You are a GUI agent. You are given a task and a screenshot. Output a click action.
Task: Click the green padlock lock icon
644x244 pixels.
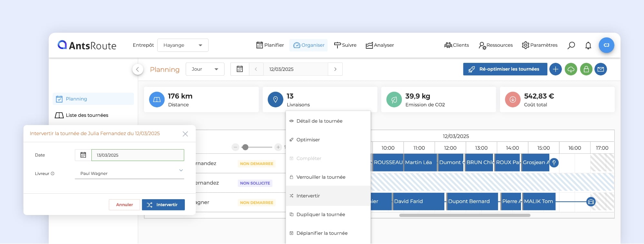tap(586, 69)
